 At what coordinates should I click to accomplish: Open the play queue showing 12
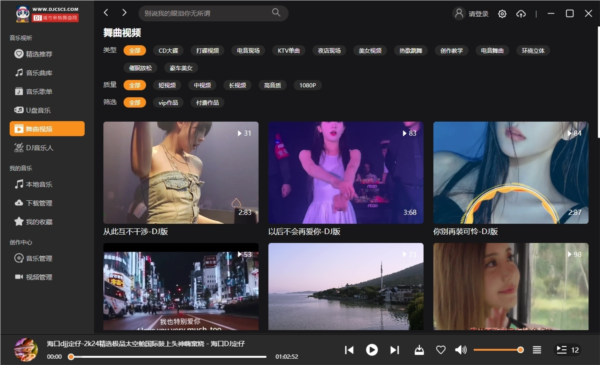coord(567,350)
